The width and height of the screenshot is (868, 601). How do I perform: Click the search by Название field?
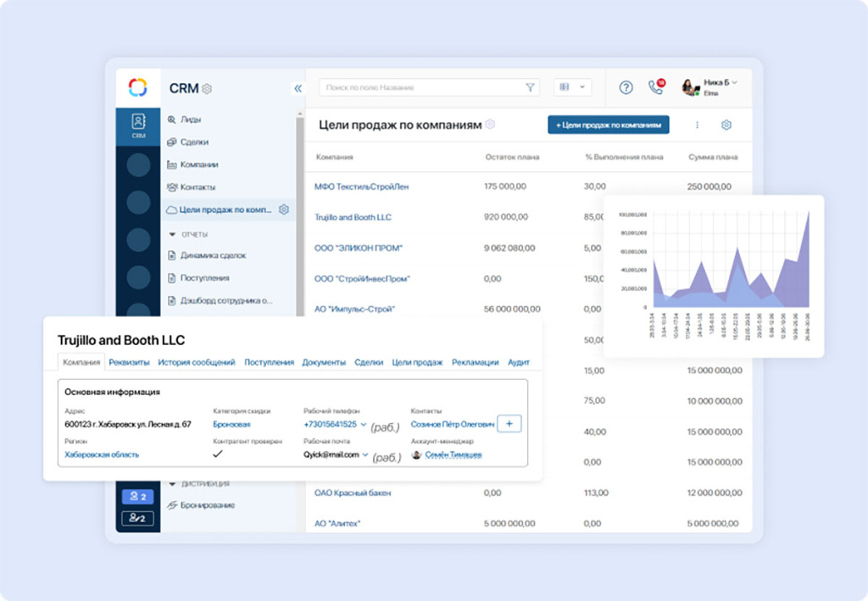(420, 87)
